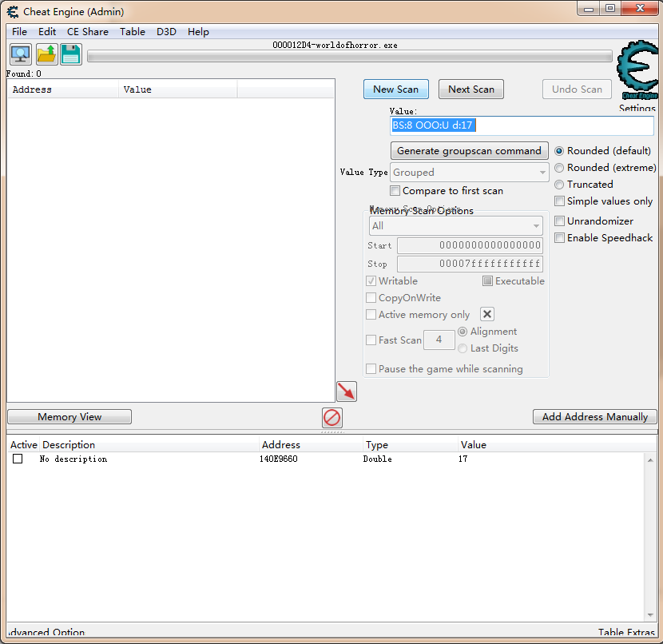Click the Start address field
The width and height of the screenshot is (663, 644).
470,245
